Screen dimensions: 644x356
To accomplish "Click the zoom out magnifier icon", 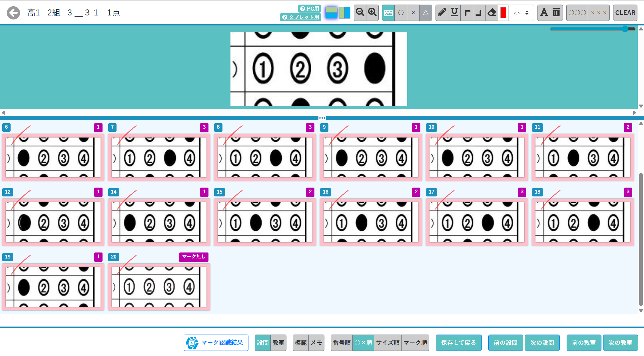I will point(360,13).
